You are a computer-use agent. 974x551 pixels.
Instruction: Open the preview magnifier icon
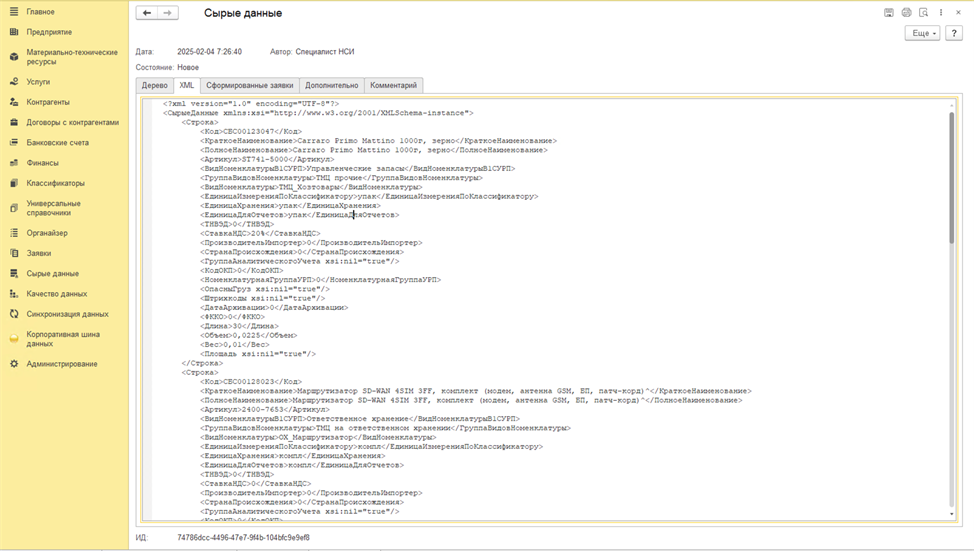[x=923, y=13]
